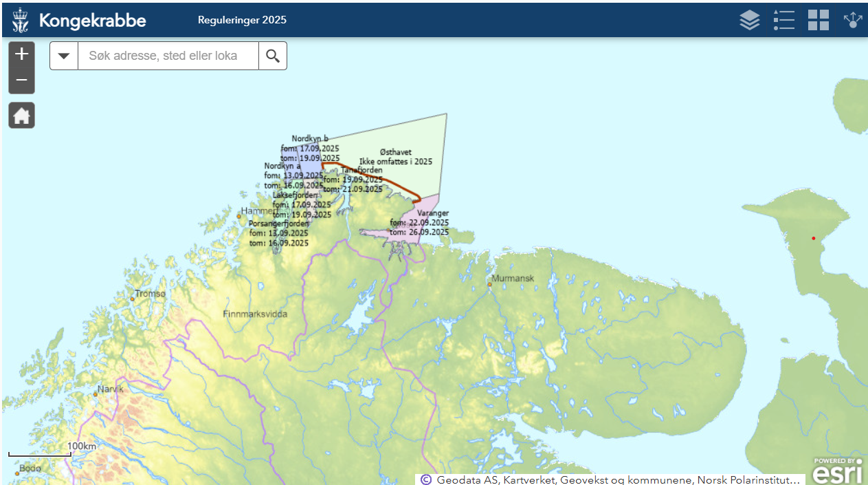The width and height of the screenshot is (868, 485).
Task: Click the share map icon
Action: 852,20
